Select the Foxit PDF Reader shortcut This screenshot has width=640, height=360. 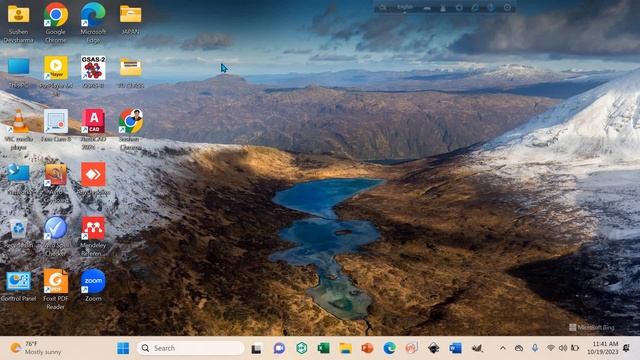click(x=56, y=289)
